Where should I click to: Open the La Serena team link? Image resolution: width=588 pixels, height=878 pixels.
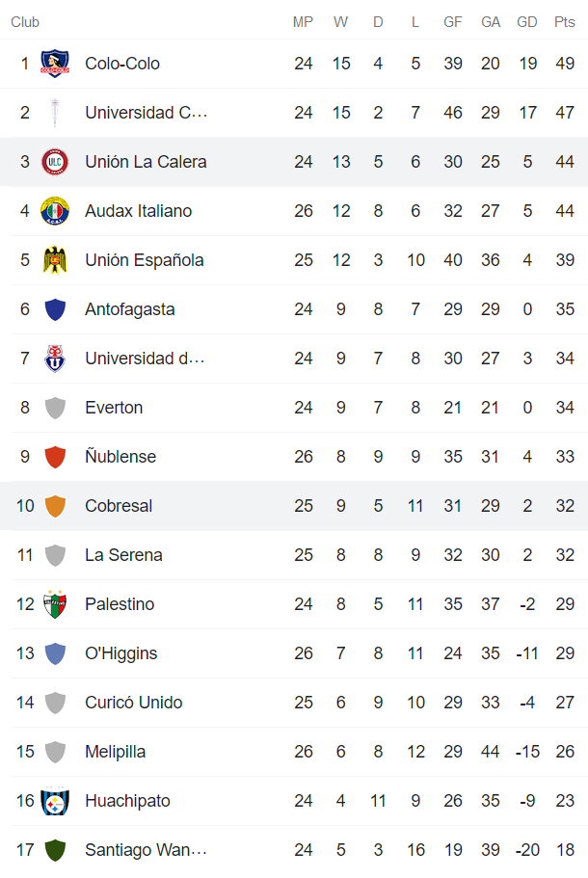(x=121, y=555)
